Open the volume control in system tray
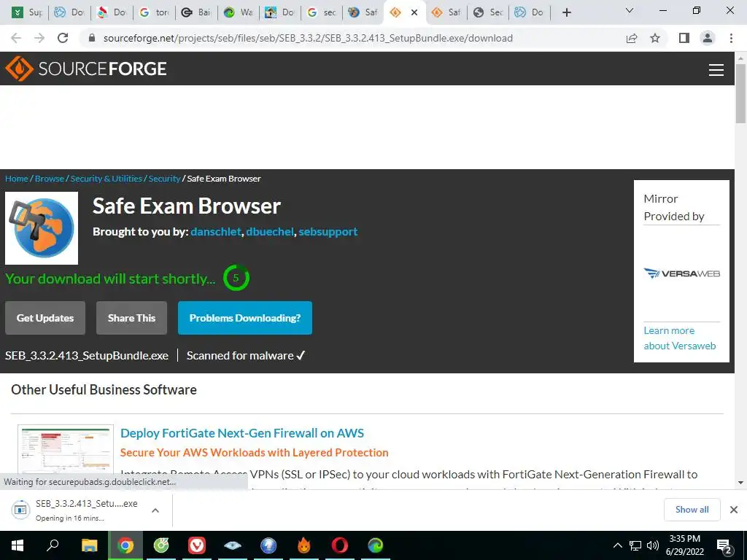This screenshot has width=747, height=560. [652, 545]
